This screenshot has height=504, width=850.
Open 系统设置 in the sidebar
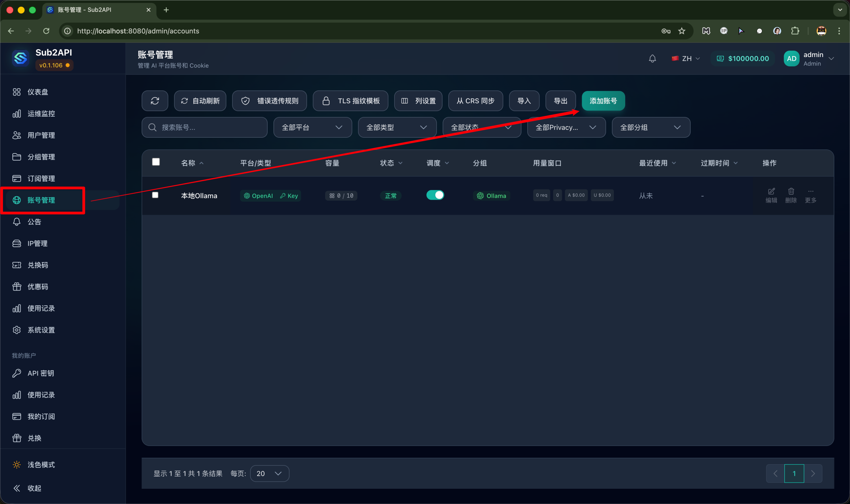click(x=41, y=330)
